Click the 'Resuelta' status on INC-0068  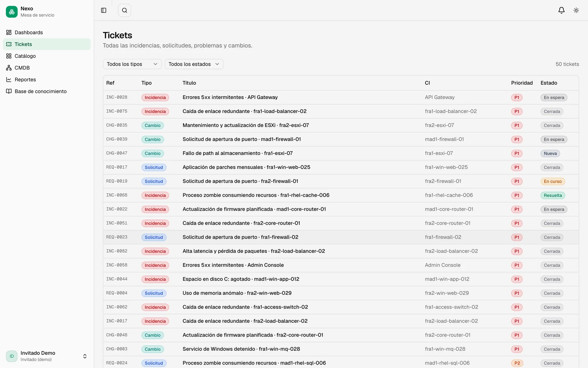coord(553,195)
